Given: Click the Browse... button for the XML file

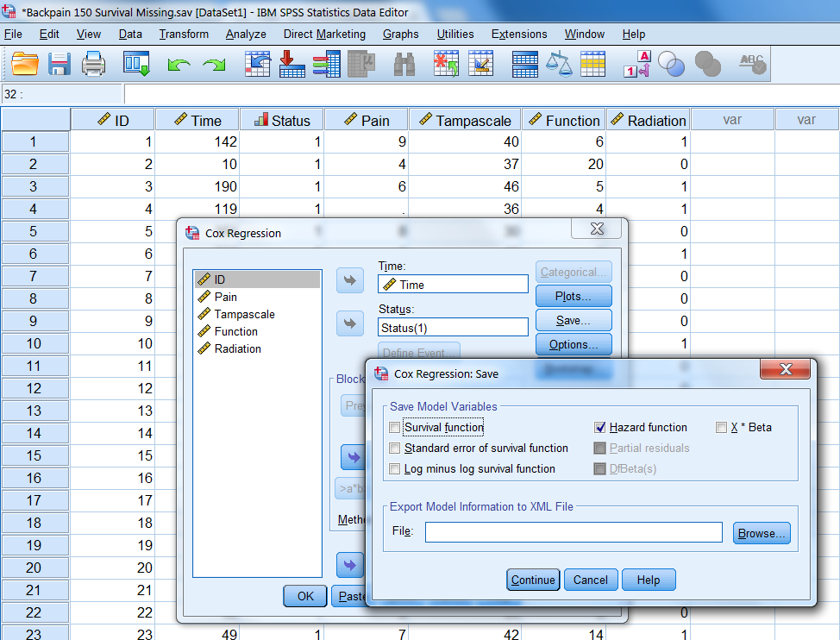Looking at the screenshot, I should [761, 533].
